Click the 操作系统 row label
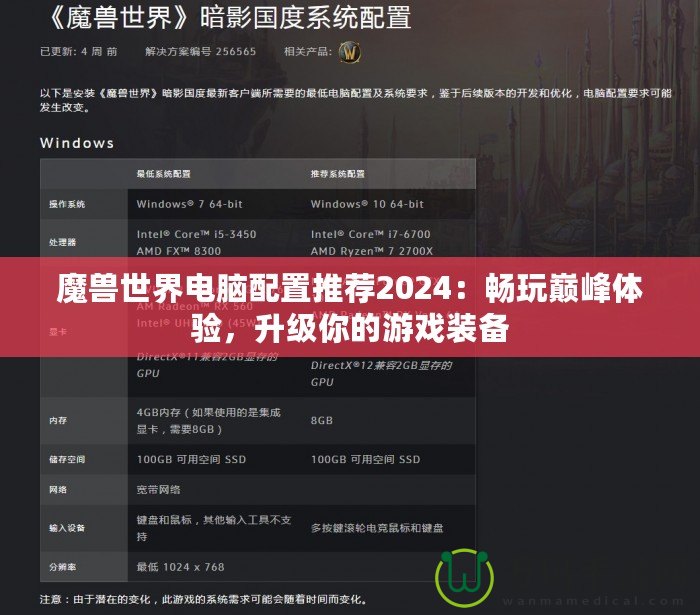 67,204
